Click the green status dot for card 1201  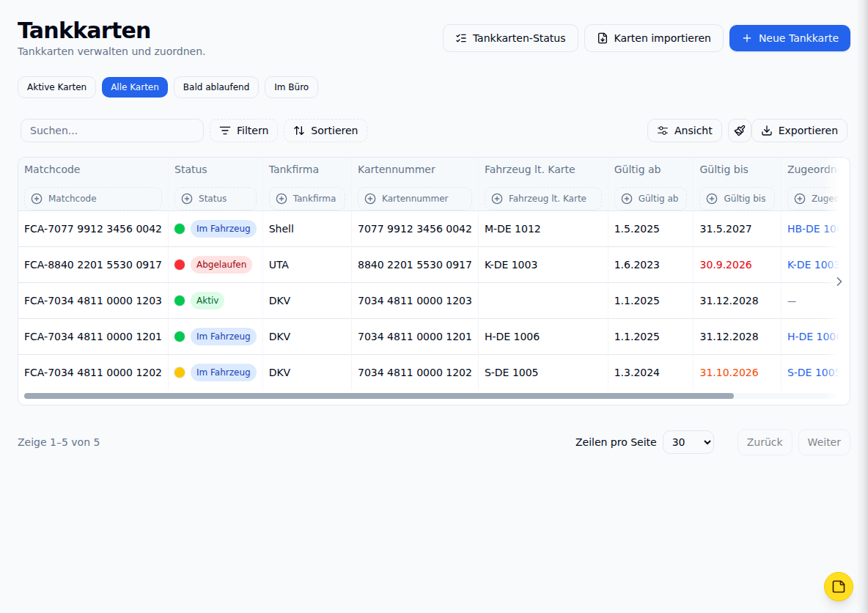(x=180, y=337)
